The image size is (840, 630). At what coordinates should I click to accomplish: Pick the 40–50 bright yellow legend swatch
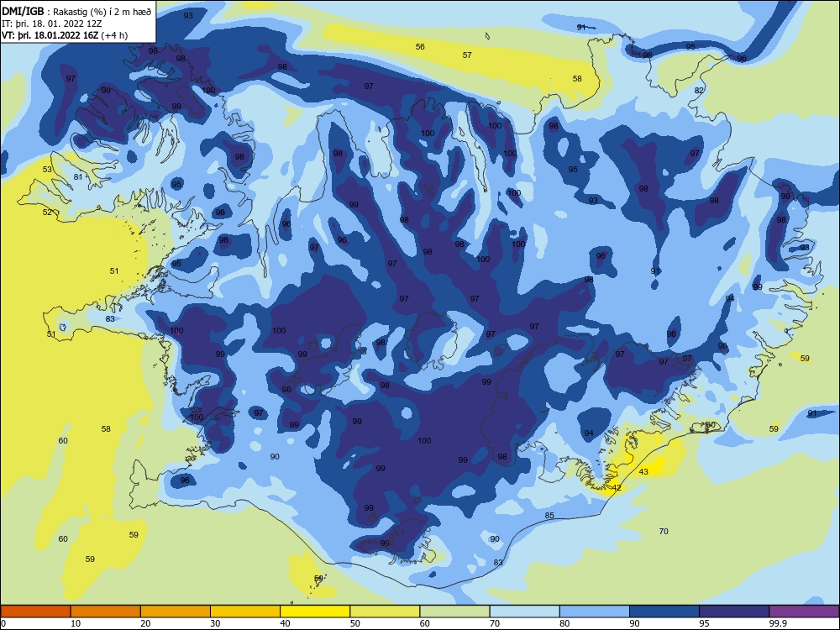tap(315, 612)
